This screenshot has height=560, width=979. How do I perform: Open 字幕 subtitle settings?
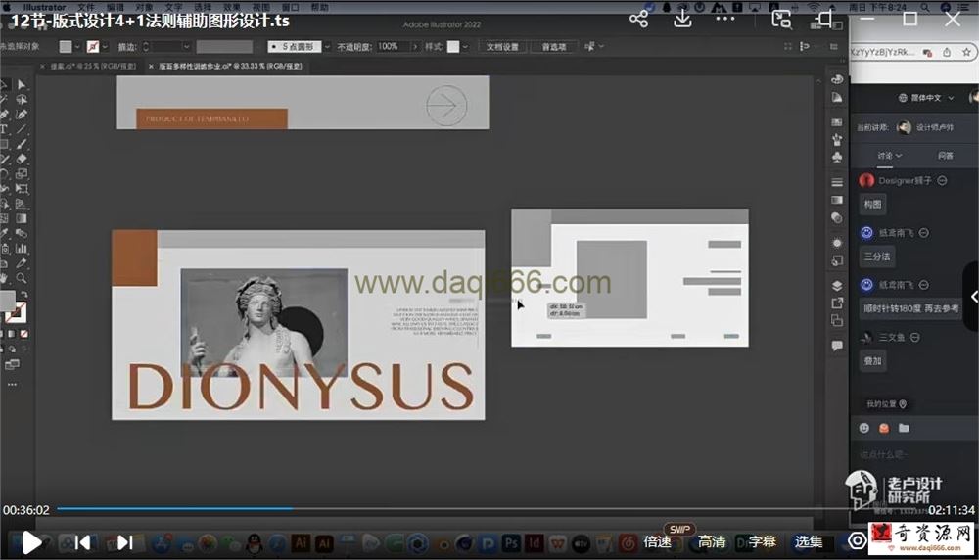[x=762, y=542]
